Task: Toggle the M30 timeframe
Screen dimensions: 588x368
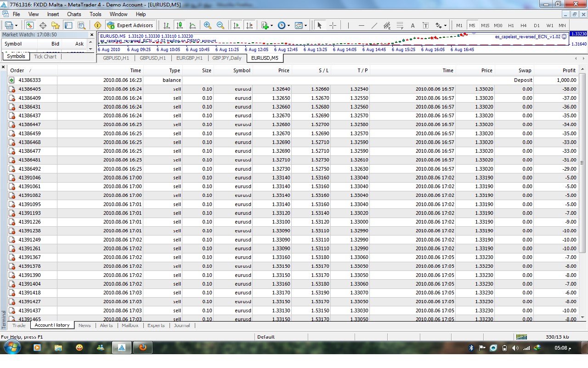Action: coord(498,25)
